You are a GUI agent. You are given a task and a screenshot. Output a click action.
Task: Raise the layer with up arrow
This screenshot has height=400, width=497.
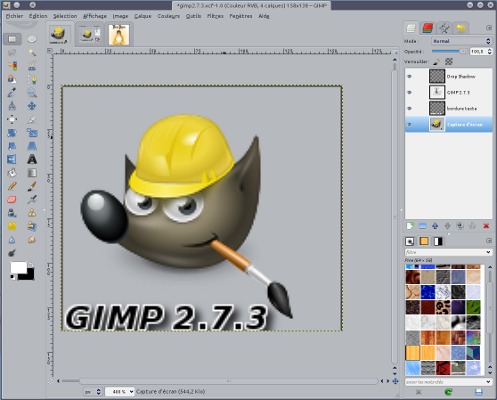coord(435,226)
